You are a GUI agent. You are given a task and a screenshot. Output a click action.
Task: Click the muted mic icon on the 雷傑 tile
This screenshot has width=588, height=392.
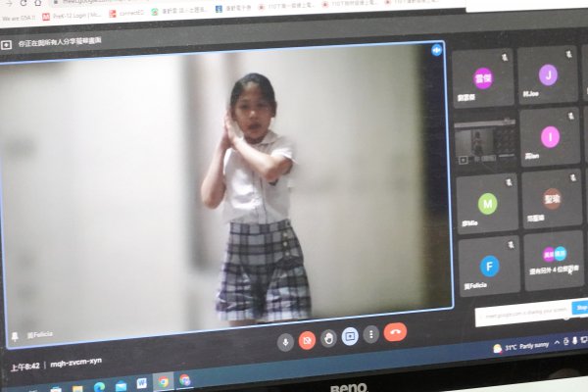(x=505, y=57)
